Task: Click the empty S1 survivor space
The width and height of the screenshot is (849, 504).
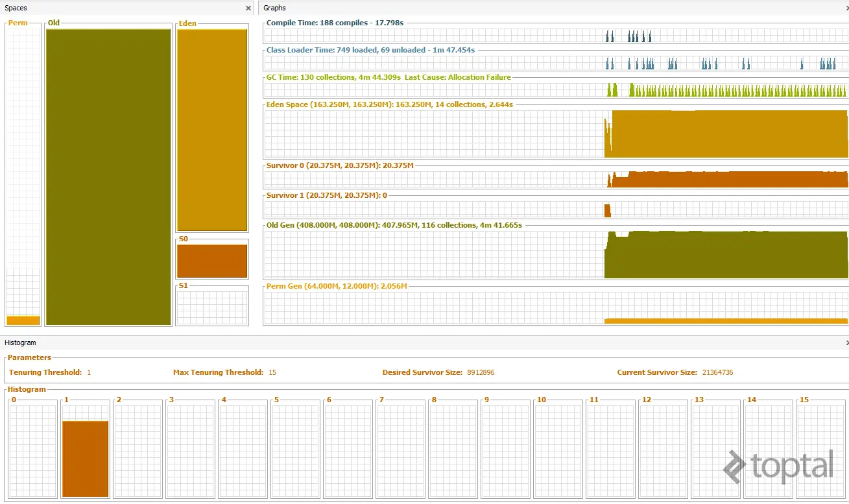Action: (212, 308)
